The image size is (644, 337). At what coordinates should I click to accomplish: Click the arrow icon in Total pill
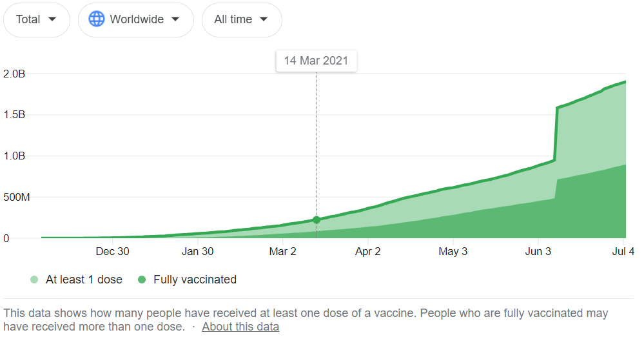52,19
